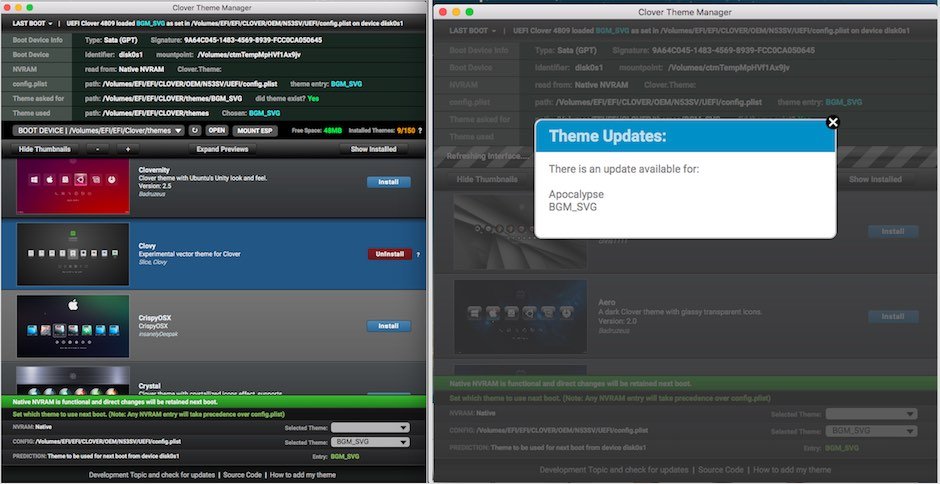
Task: Open Source Code link in left window
Action: pos(242,475)
